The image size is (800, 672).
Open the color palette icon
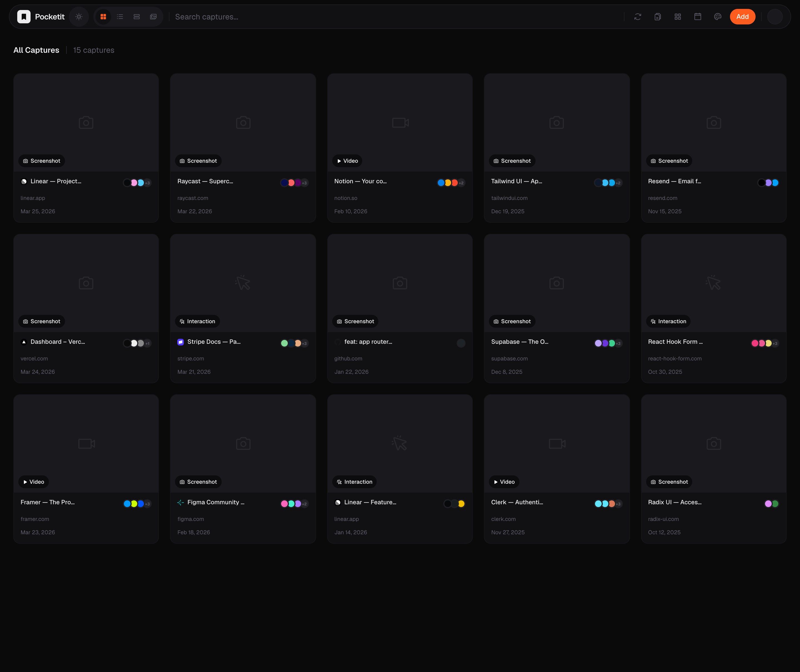[x=718, y=17]
